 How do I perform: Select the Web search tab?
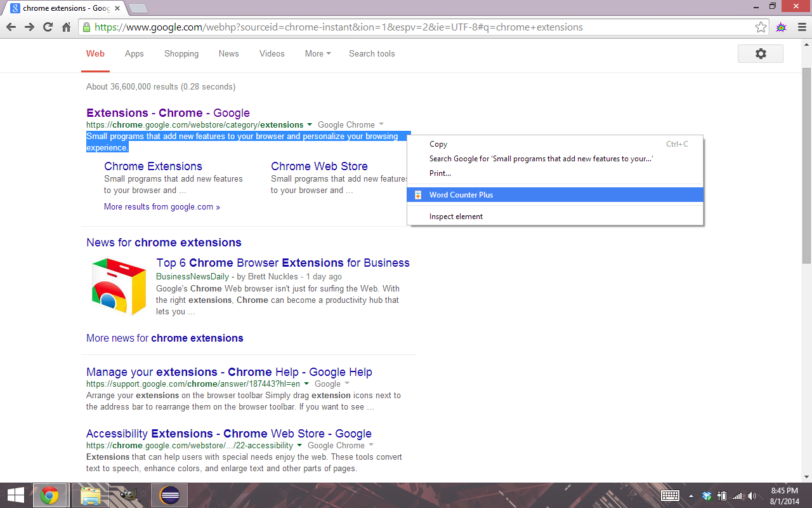pos(95,54)
